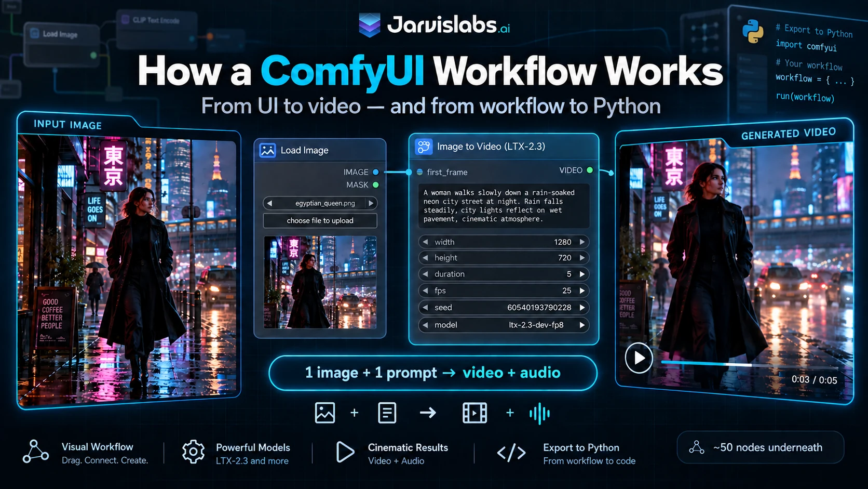Click the VIDEO output connector dot
The image size is (868, 489).
pos(590,170)
